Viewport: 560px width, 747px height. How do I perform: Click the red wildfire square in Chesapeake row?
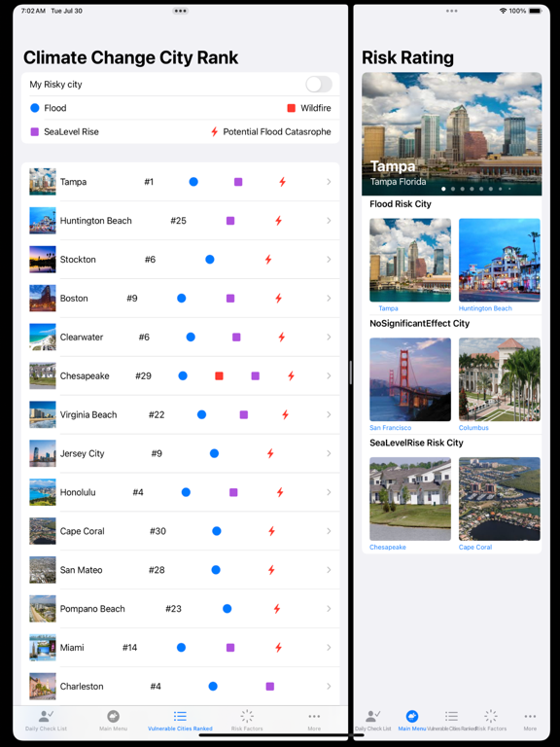[x=219, y=375]
